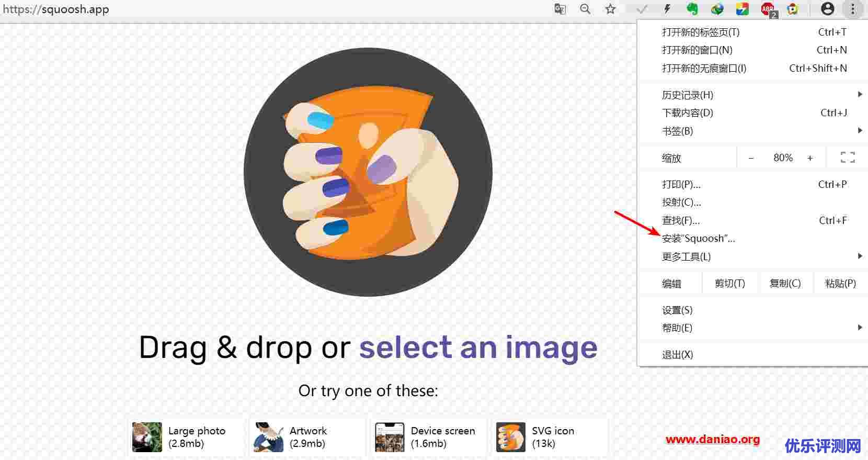Choose 安装"Squoosh" to install the app
868x460 pixels.
pos(752,239)
